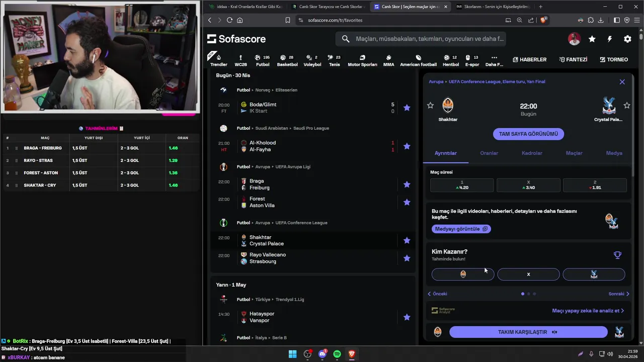Click Medyayı görüntüle button

[461, 229]
